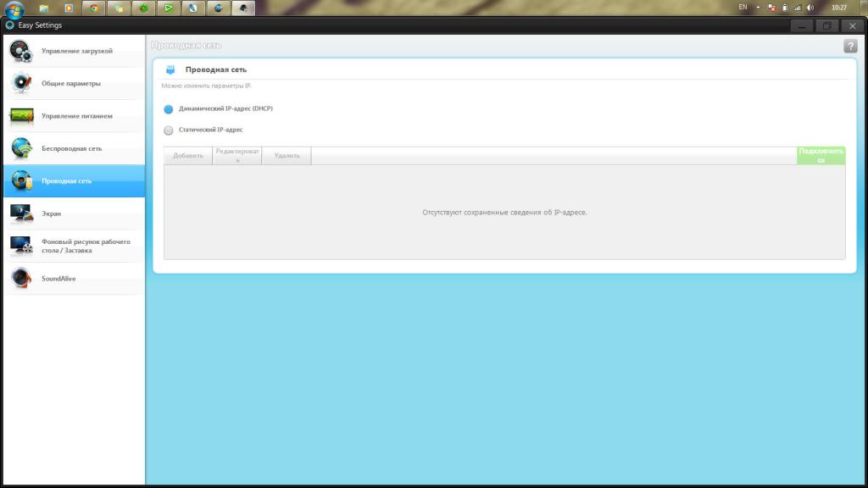Image resolution: width=868 pixels, height=488 pixels.
Task: Click the green Подключиться button
Action: coord(821,156)
